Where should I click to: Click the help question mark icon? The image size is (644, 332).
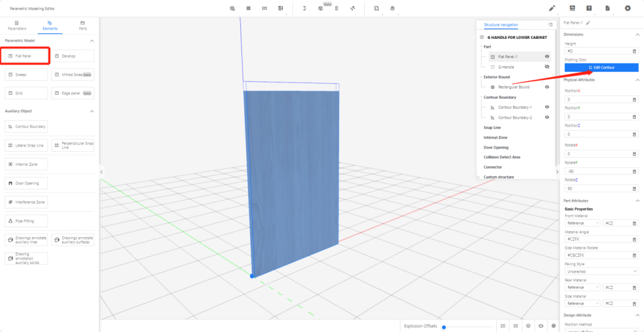pyautogui.click(x=589, y=8)
